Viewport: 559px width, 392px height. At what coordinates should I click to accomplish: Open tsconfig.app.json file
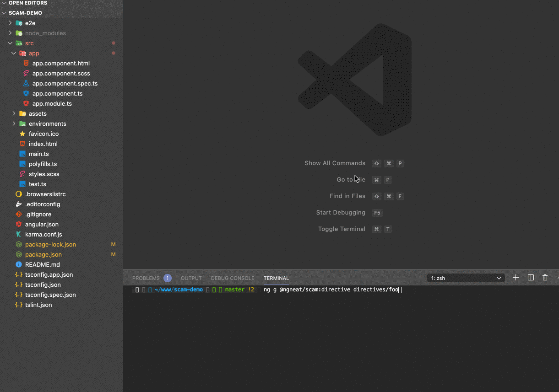coord(49,274)
